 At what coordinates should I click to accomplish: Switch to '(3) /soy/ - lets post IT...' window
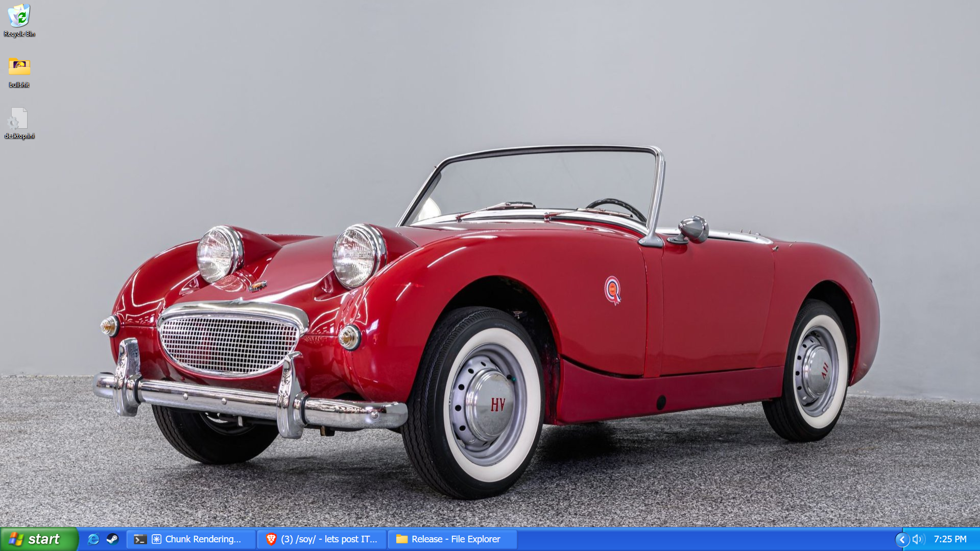[328, 539]
